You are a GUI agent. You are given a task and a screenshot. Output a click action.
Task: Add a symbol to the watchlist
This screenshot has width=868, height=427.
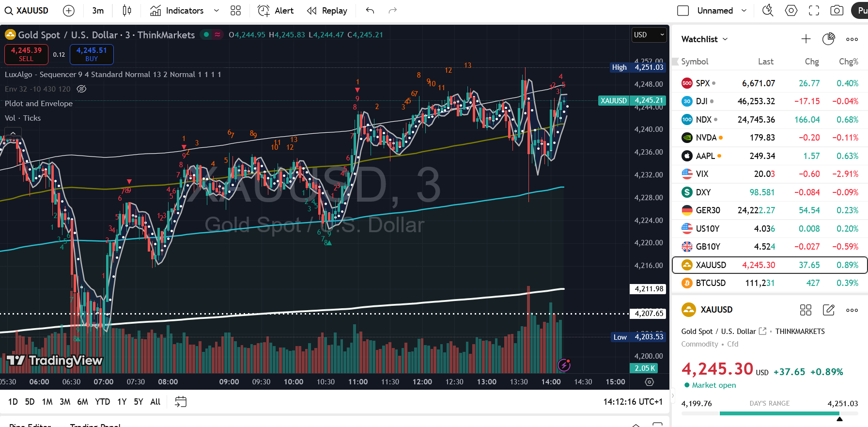[806, 39]
